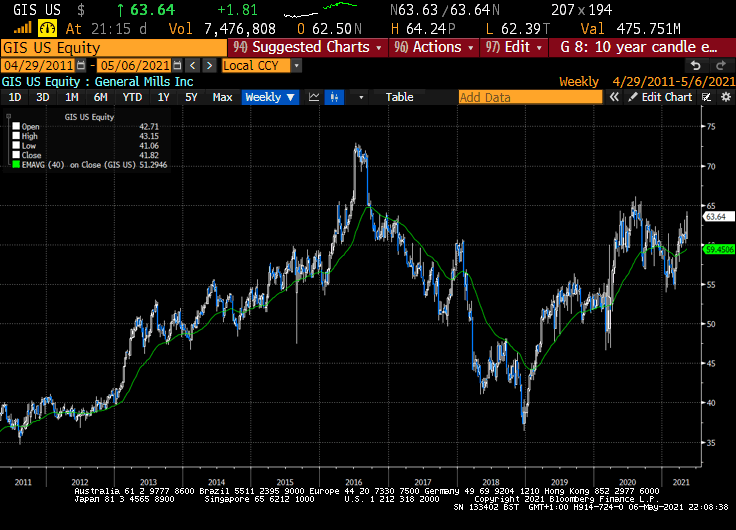Click the green EMAVG color swatch
Image resolution: width=736 pixels, height=530 pixels.
15,165
